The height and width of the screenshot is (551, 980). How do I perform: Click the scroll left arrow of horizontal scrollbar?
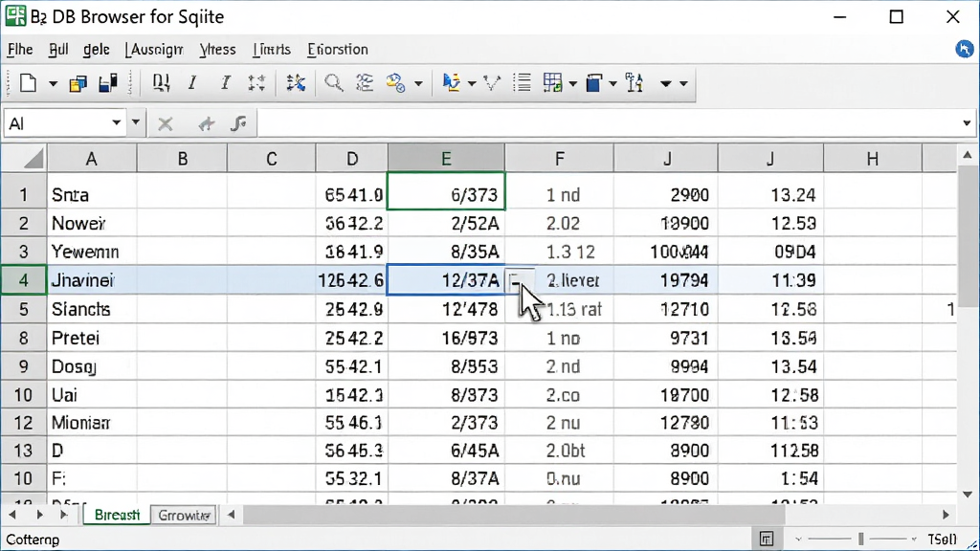[232, 515]
